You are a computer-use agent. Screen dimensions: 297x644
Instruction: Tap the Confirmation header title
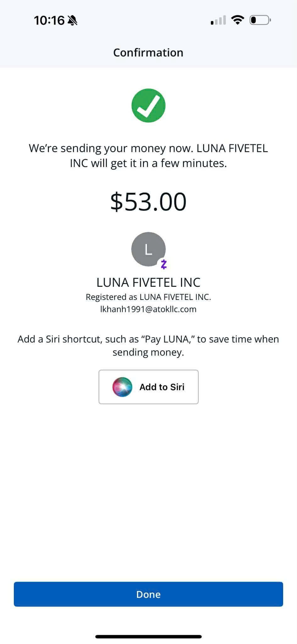click(148, 53)
